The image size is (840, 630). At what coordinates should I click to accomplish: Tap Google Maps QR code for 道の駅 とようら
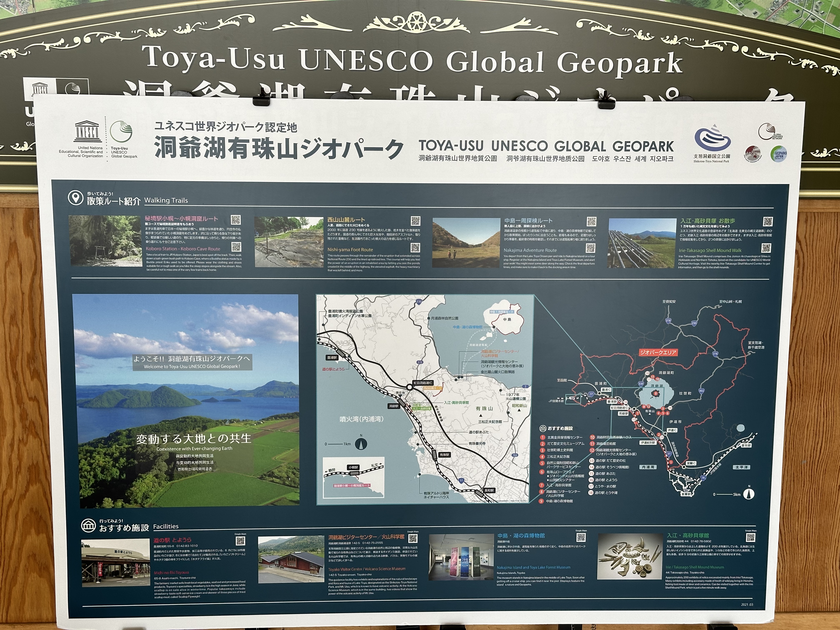coord(240,540)
